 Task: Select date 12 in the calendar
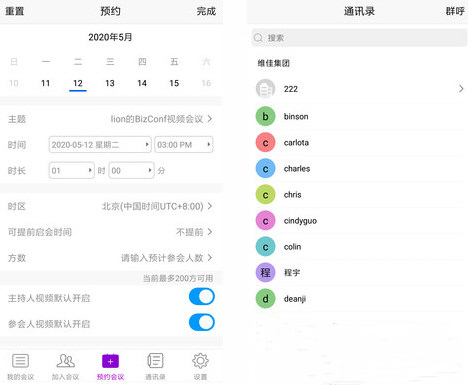click(x=78, y=83)
